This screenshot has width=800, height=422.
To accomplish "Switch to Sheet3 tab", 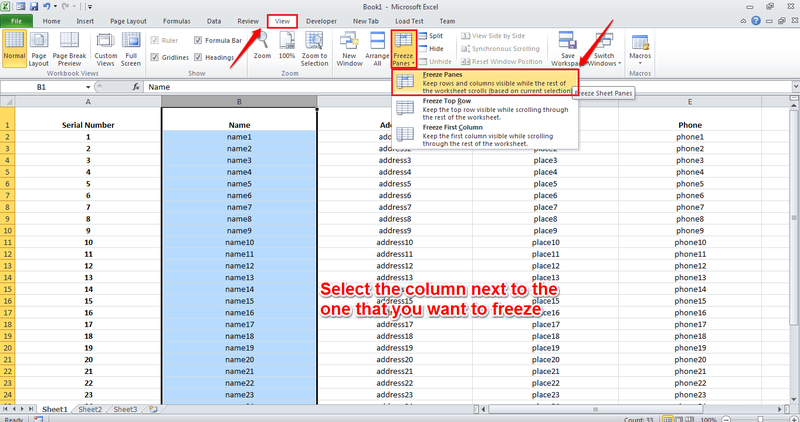I will coord(125,409).
